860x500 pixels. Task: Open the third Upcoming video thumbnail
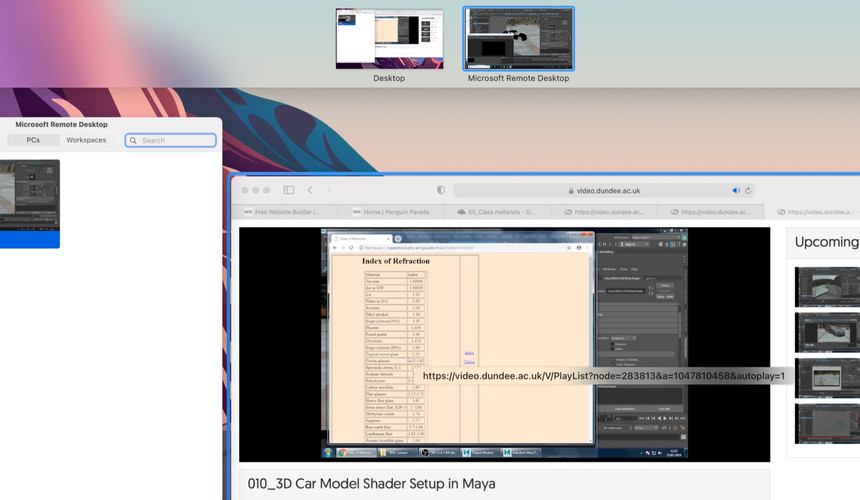[x=827, y=378]
